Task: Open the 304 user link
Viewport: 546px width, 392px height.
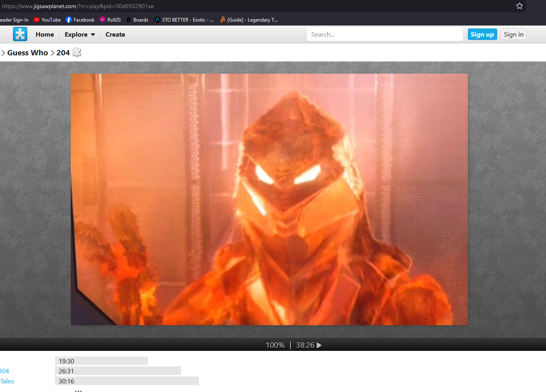Action: pos(4,371)
